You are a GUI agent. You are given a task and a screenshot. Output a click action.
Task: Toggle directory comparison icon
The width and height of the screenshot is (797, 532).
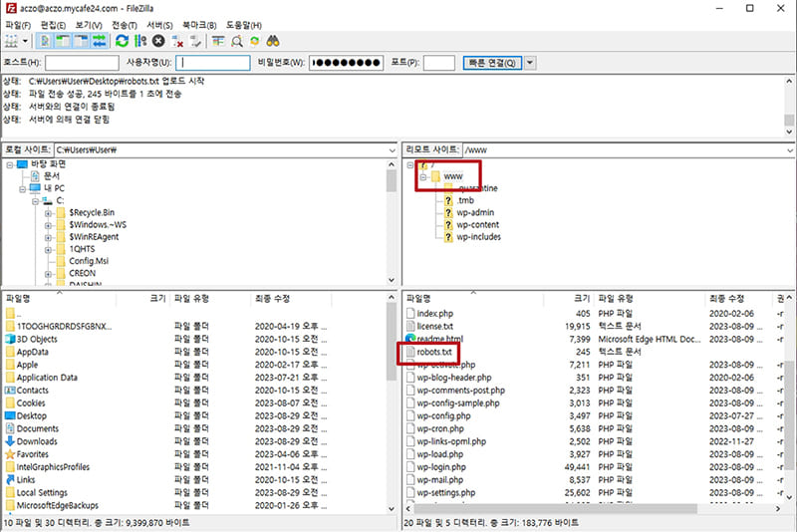coord(237,41)
